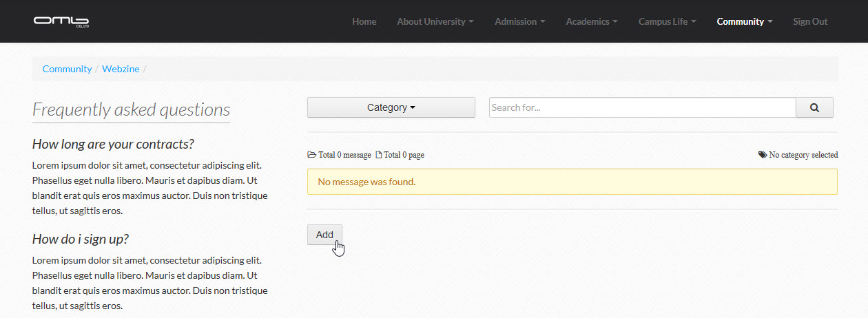Click the Frequently asked questions heading
868x318 pixels.
[131, 110]
